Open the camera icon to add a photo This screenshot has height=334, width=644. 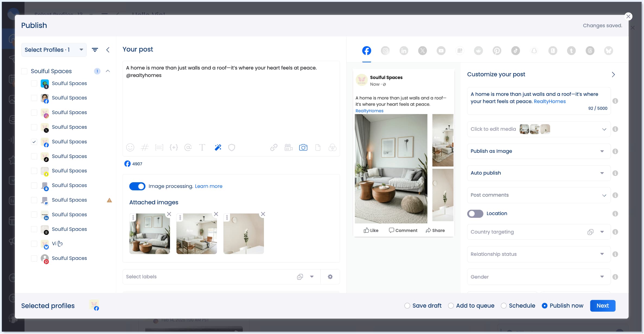tap(303, 147)
